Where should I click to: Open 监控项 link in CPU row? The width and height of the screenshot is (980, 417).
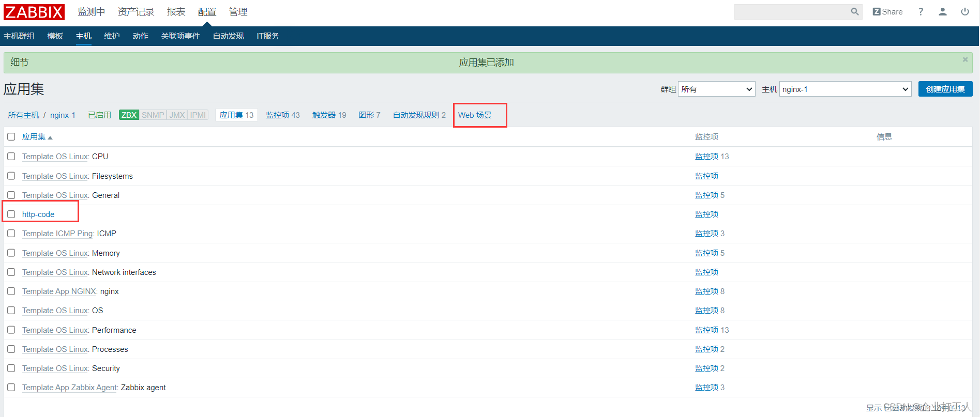point(707,157)
